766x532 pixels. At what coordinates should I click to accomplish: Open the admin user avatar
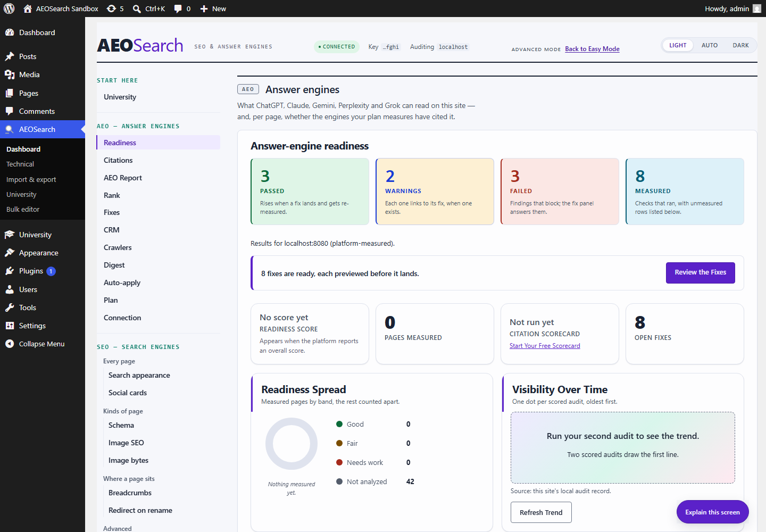click(x=757, y=9)
